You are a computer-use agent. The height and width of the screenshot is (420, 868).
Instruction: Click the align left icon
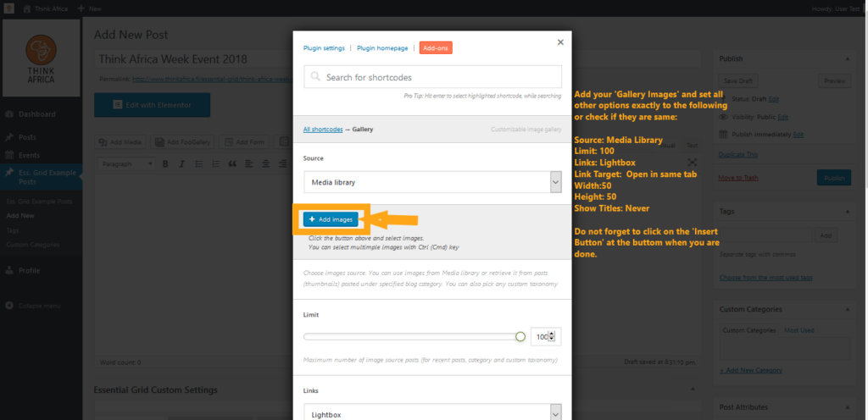click(249, 164)
